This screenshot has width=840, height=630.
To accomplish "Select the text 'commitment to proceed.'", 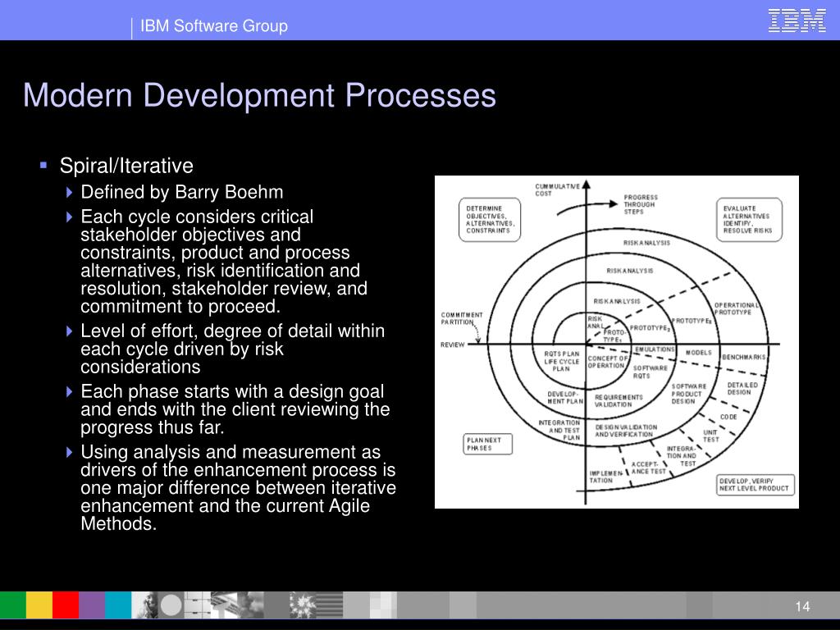I will 180,307.
